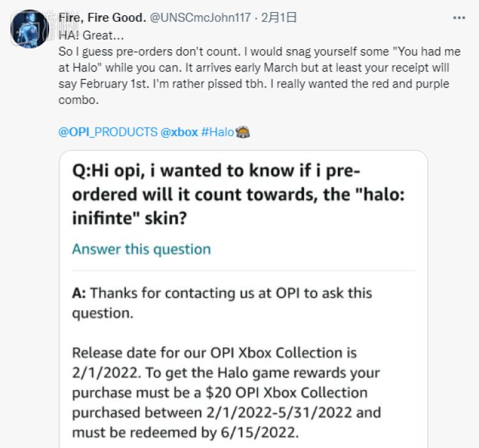Open the #Halo hashtag
The width and height of the screenshot is (479, 448).
pos(218,132)
